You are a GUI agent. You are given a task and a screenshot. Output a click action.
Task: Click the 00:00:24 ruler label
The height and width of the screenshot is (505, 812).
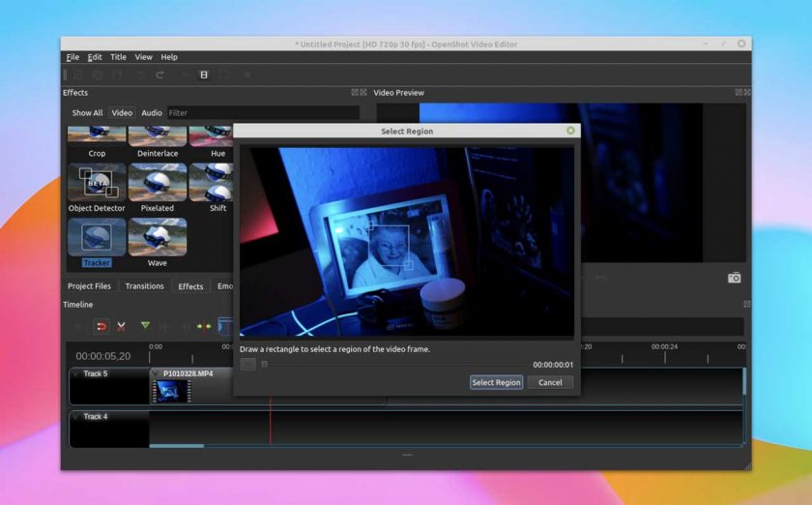[x=664, y=346]
